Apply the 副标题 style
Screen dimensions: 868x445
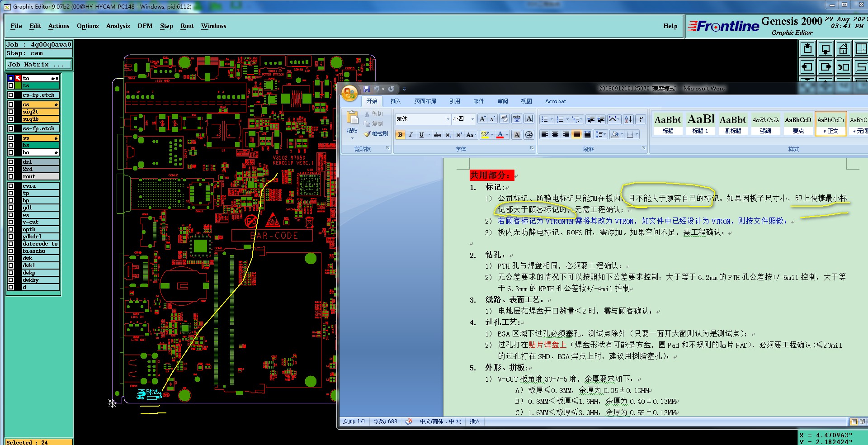(733, 123)
